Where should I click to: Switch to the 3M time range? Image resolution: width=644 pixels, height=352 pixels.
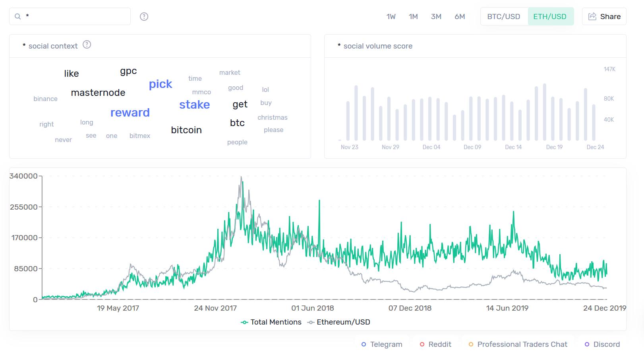click(436, 16)
